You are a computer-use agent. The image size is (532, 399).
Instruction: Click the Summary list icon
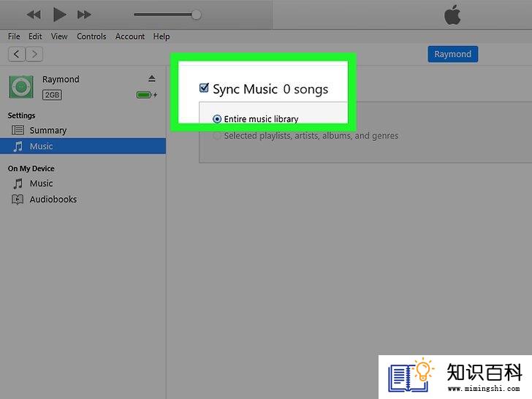(x=18, y=130)
